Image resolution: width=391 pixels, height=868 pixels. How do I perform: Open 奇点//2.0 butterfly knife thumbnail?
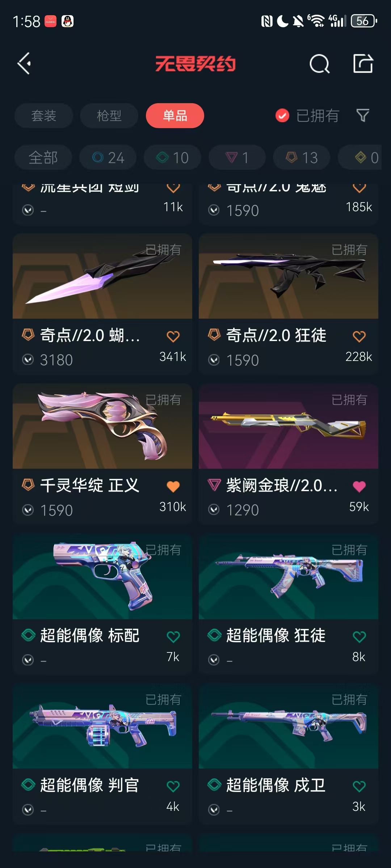click(x=102, y=276)
